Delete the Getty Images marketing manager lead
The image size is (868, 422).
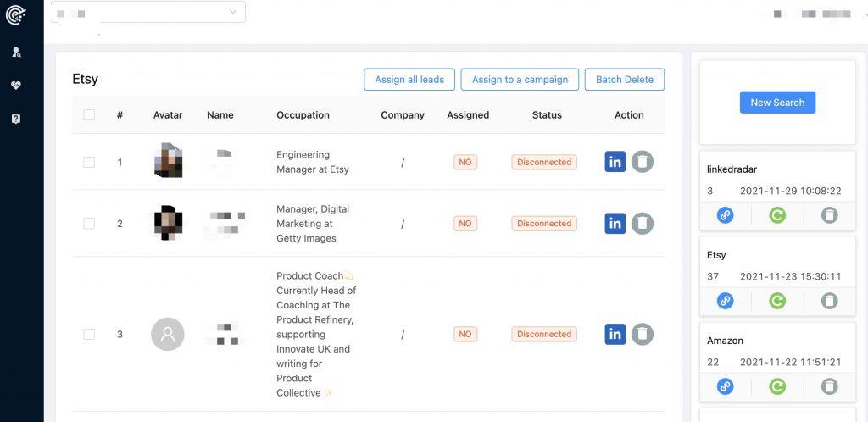(643, 224)
